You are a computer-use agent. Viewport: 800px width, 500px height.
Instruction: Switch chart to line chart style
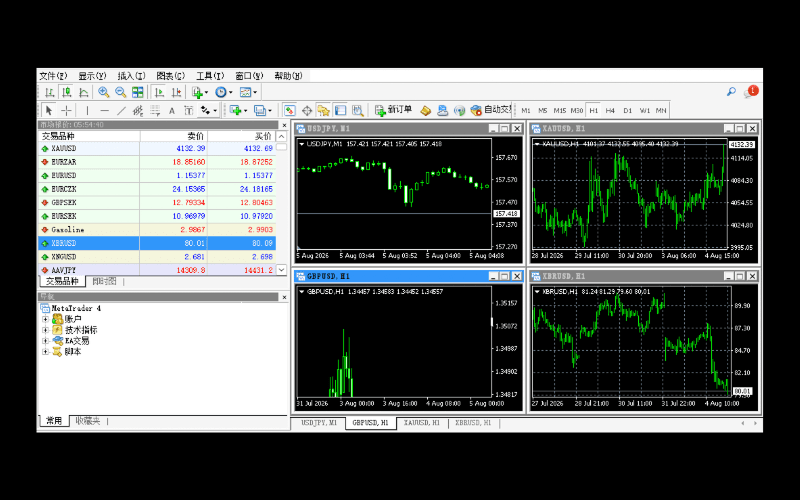[83, 92]
